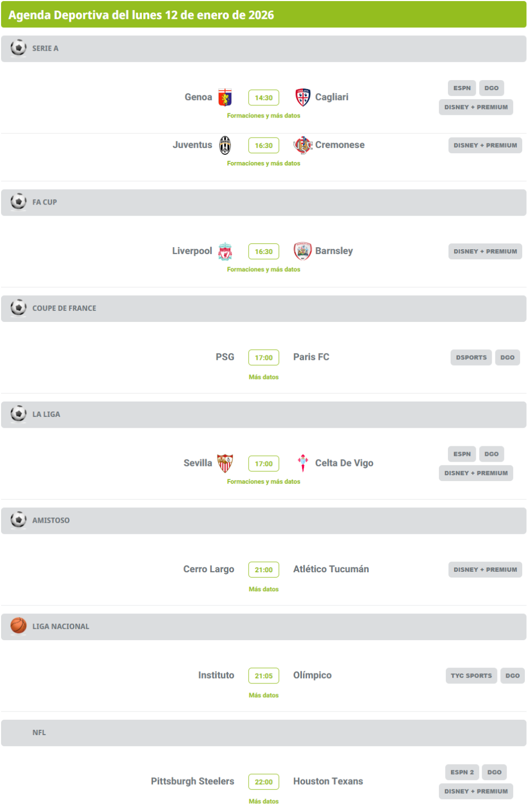Click the Liga Nacional basketball icon
The width and height of the screenshot is (527, 812).
click(x=18, y=625)
